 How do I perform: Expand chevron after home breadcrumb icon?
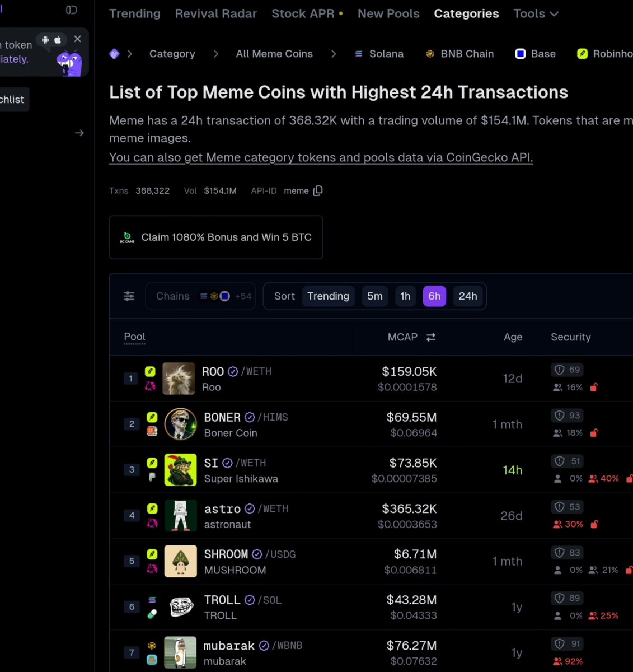130,54
